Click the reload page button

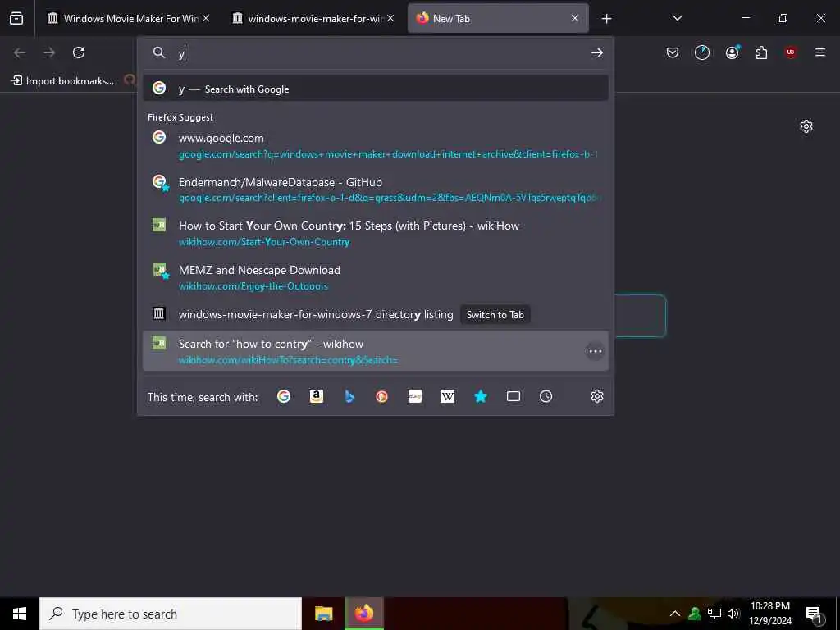pos(79,52)
